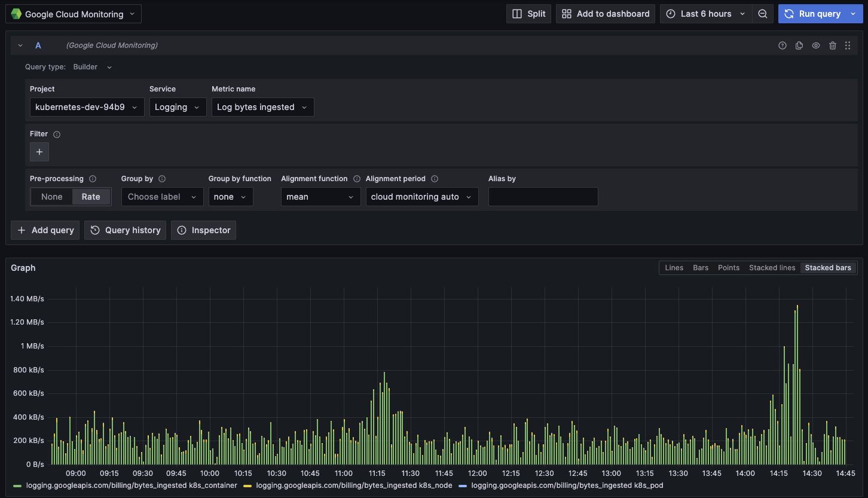Click the trash icon to remove query A
This screenshot has height=498, width=868.
(x=833, y=45)
